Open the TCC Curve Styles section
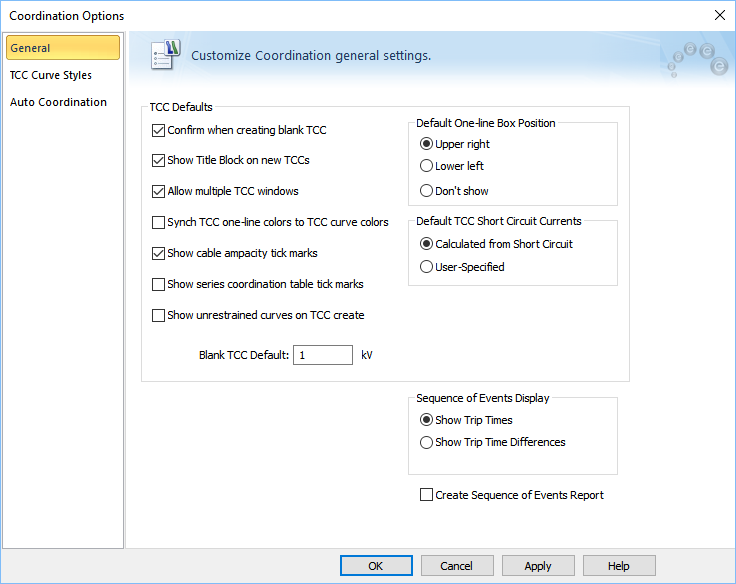 pyautogui.click(x=51, y=75)
